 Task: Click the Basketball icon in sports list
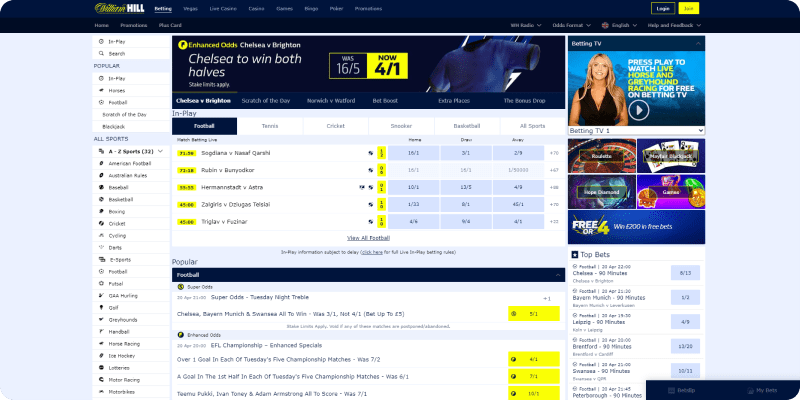coord(101,199)
